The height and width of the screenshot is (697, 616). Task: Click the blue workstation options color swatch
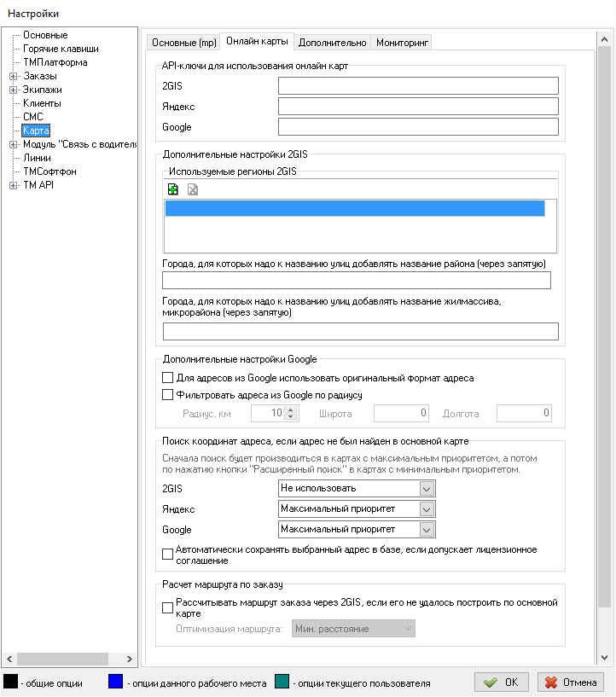tap(118, 682)
